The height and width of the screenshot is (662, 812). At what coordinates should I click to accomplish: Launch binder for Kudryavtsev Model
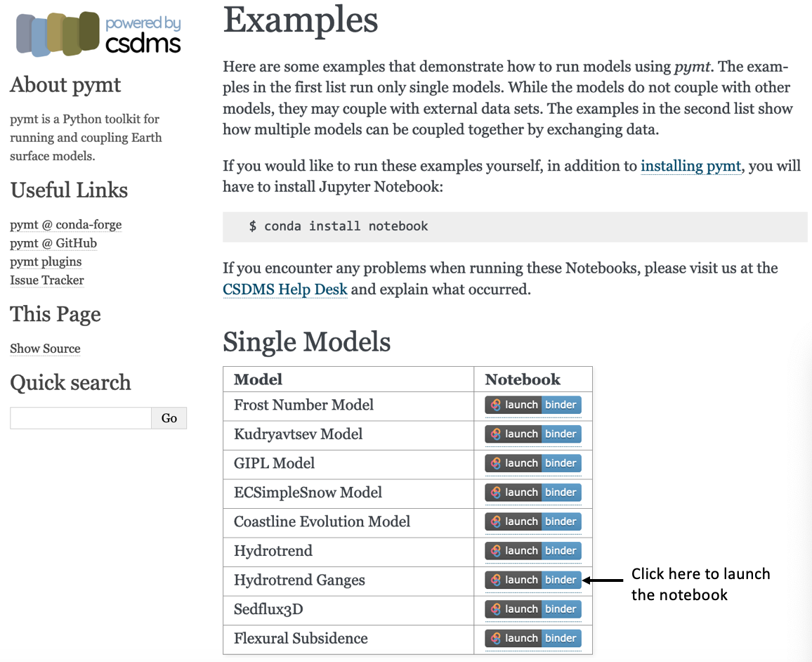[533, 434]
